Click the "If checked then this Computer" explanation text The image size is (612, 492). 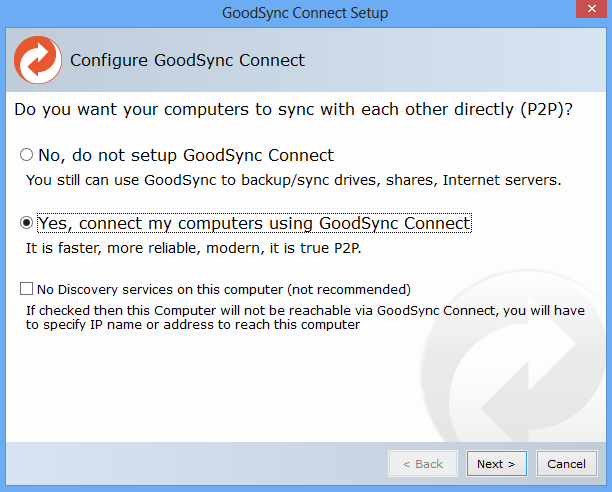point(305,317)
